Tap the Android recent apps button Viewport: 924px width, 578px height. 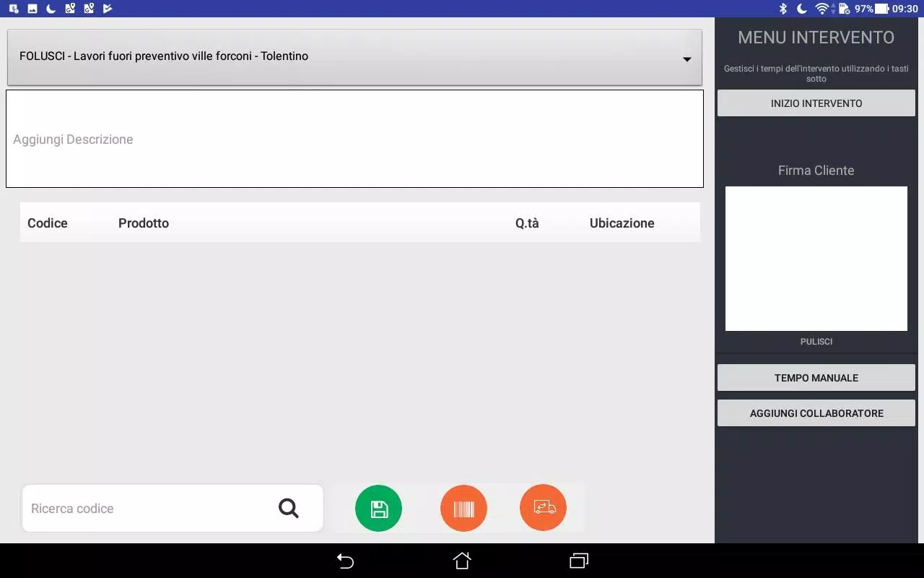pyautogui.click(x=579, y=561)
